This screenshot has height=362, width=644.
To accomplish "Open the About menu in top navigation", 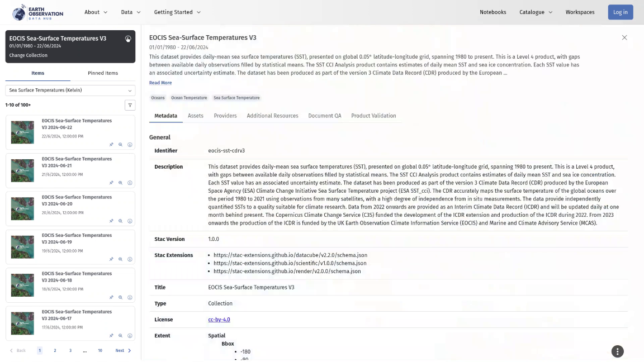I will [x=96, y=12].
